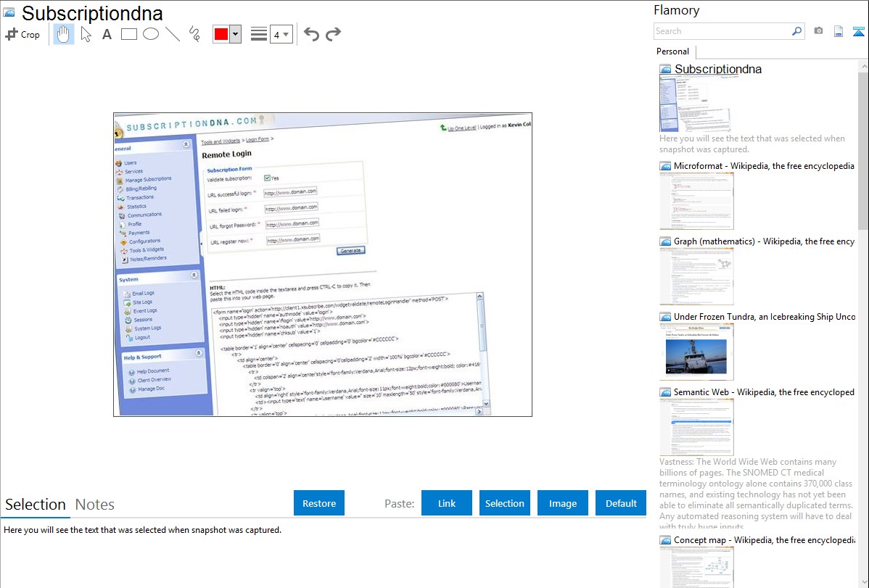
Task: Open Subscriptiondna snapshot title in sidebar
Action: click(718, 70)
